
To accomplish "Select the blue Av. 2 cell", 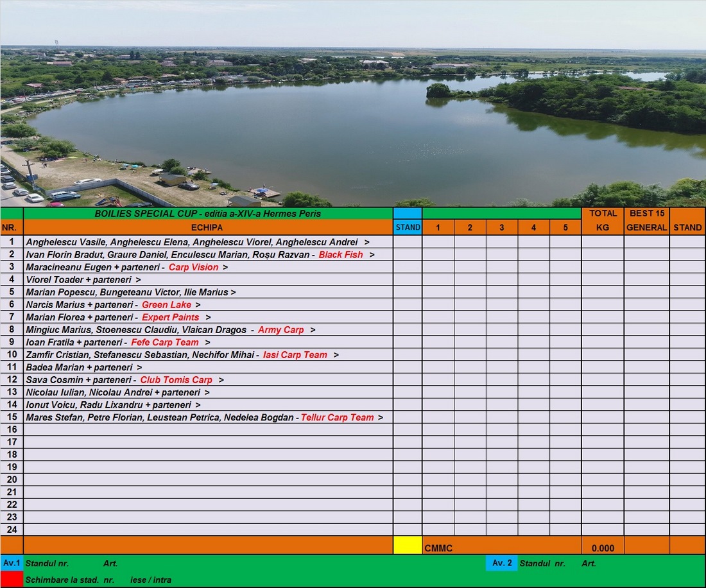I will [501, 563].
